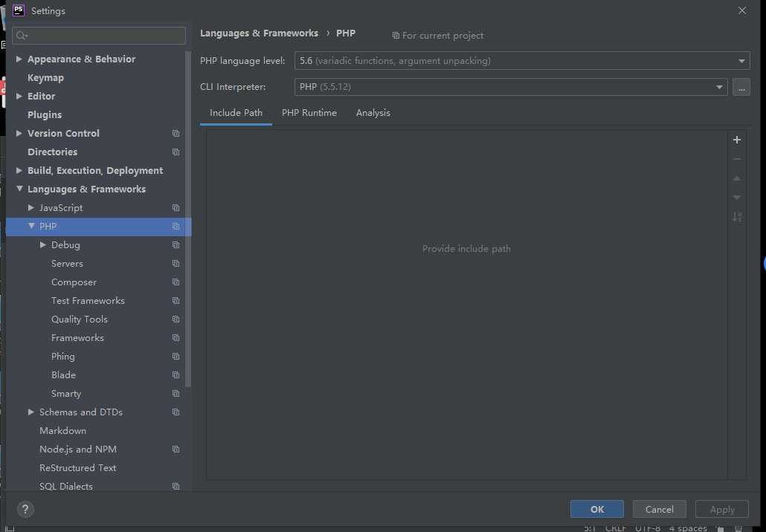The height and width of the screenshot is (532, 766).
Task: Click the Languages & Frameworks breadcrumb
Action: tap(260, 33)
